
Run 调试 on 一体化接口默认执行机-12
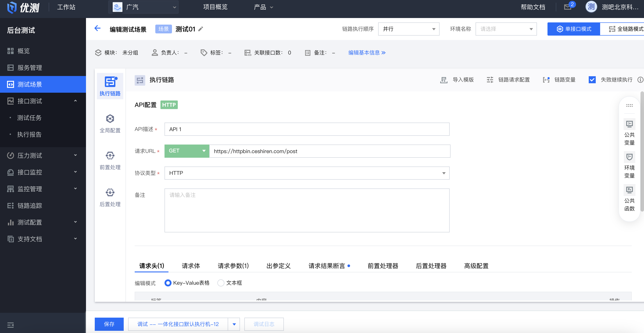(178, 324)
